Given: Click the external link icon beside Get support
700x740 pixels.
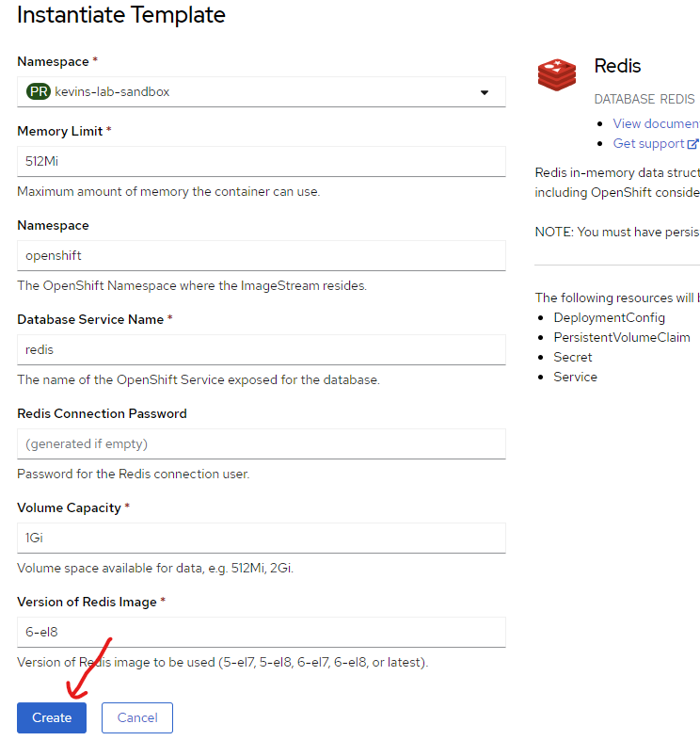Looking at the screenshot, I should pos(692,144).
